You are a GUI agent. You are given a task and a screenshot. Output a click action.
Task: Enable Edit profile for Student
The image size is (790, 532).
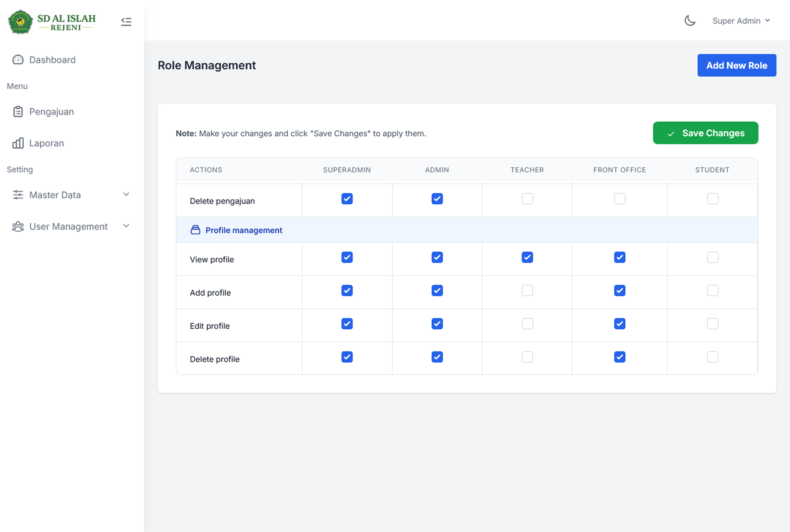713,324
